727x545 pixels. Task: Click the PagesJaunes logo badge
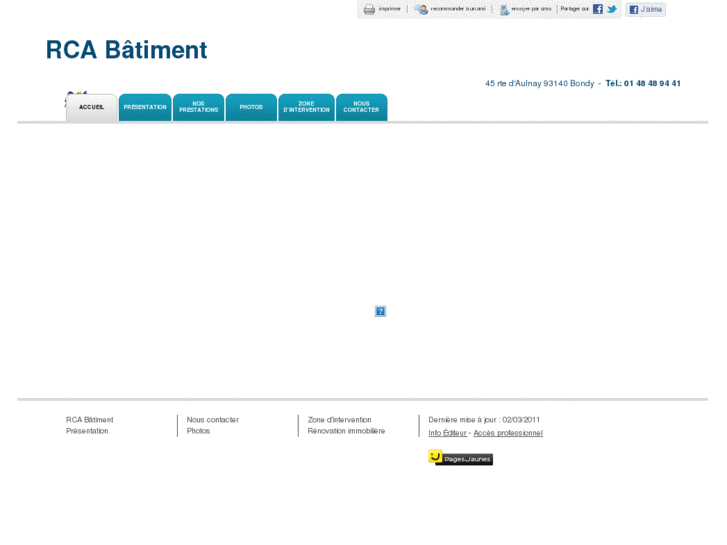(460, 458)
